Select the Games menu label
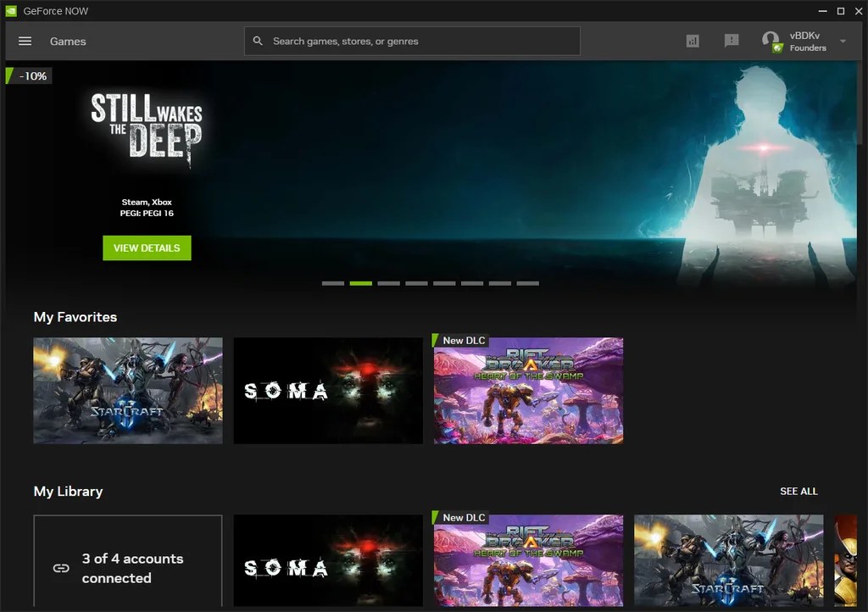Screen dimensions: 868x612 pyautogui.click(x=68, y=42)
